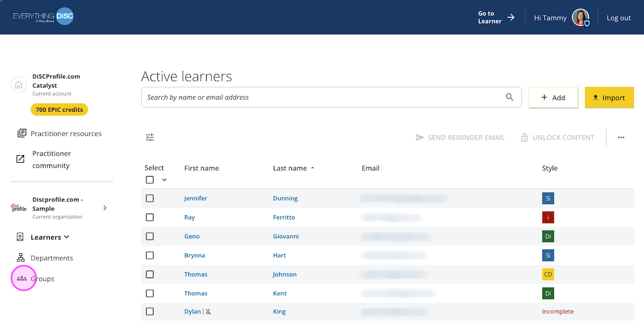Image resolution: width=644 pixels, height=321 pixels.
Task: Click Thomas Johnson's yellow CD style badge
Action: (548, 274)
